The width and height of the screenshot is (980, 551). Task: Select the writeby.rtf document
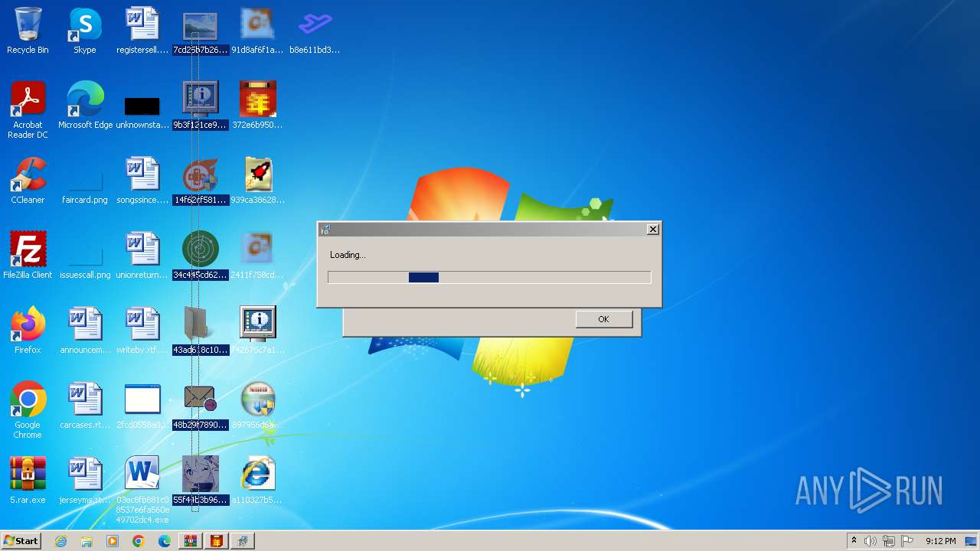142,331
